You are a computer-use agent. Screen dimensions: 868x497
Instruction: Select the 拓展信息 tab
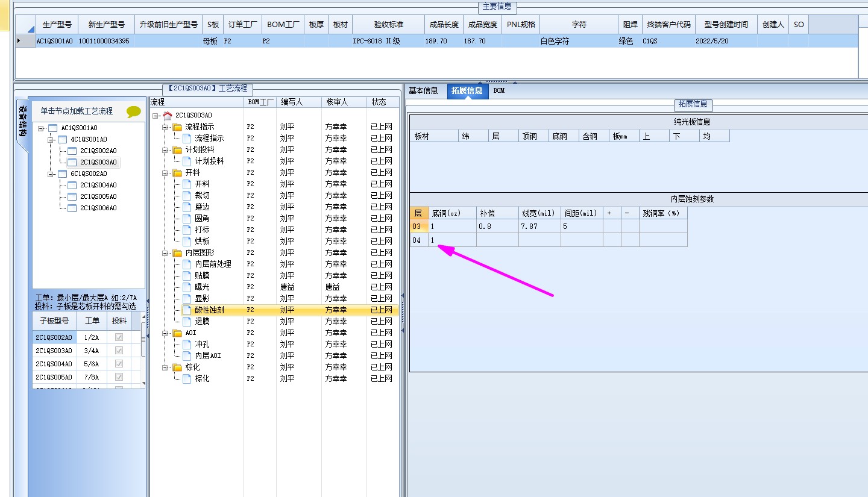click(x=467, y=91)
